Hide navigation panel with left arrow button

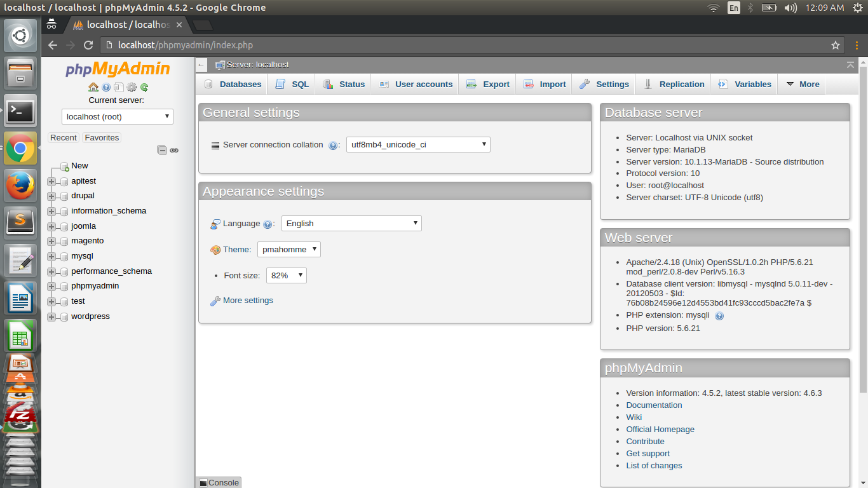201,65
